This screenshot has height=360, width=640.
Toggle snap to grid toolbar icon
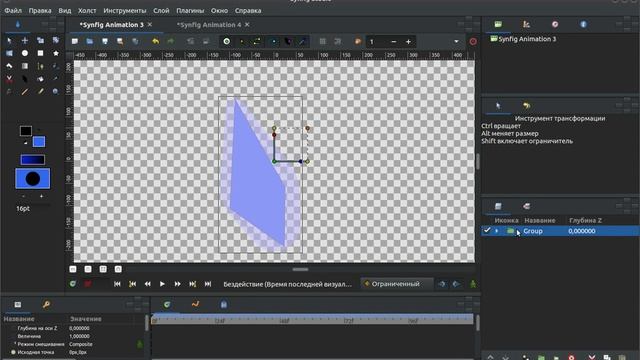pyautogui.click(x=338, y=41)
